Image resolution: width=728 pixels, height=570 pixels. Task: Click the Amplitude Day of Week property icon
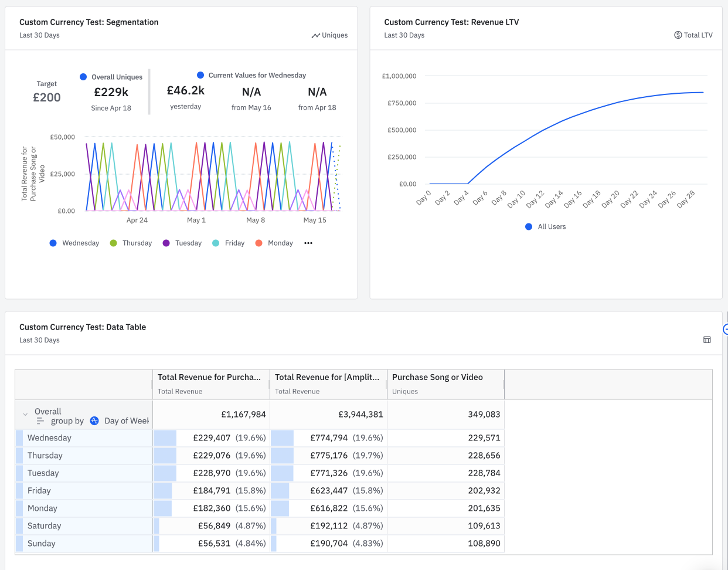click(x=94, y=421)
